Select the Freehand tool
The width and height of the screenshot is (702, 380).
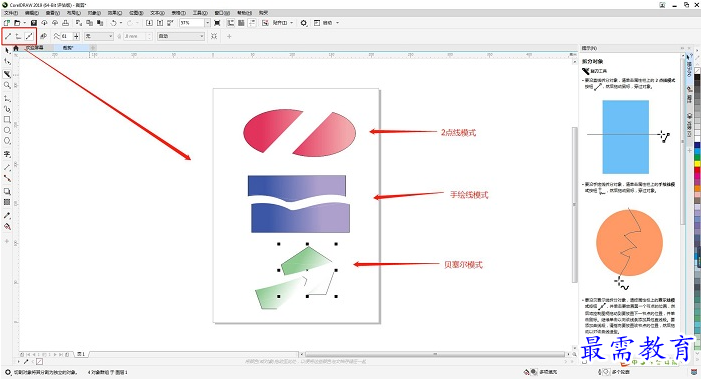(x=7, y=98)
